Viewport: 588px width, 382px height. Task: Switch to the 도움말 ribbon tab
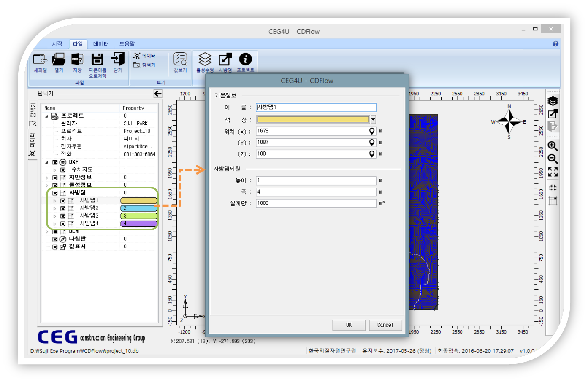pyautogui.click(x=127, y=44)
